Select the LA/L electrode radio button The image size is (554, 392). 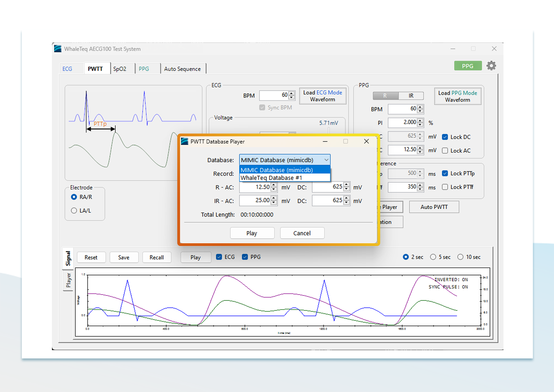click(x=74, y=210)
